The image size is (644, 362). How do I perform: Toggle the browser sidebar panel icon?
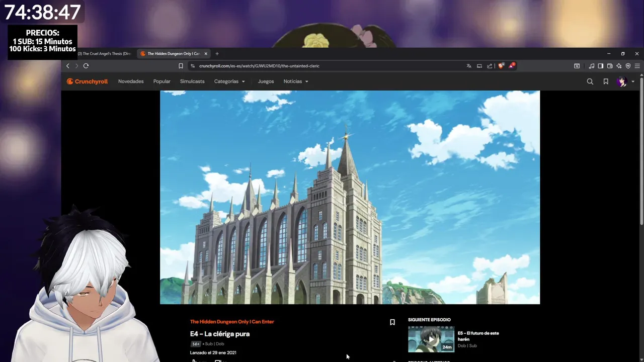(x=601, y=66)
